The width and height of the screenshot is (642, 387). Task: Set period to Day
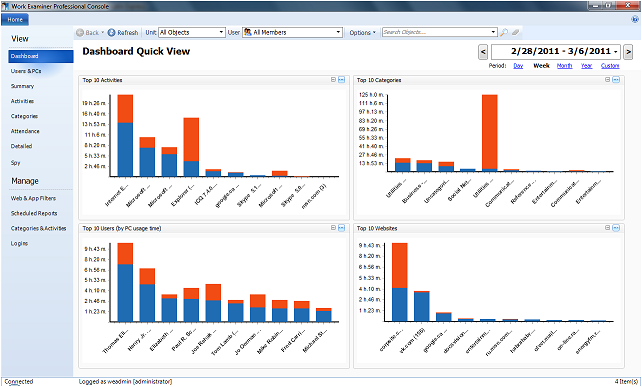coord(518,66)
